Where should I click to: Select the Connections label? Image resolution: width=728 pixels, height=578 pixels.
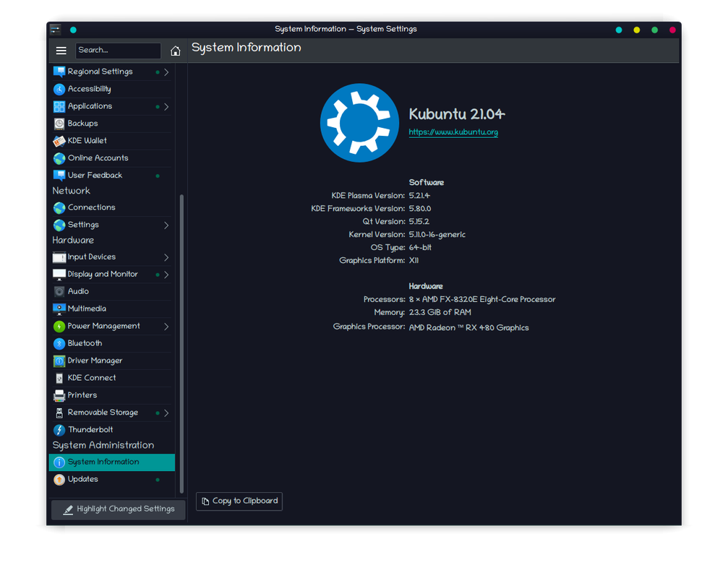pyautogui.click(x=92, y=207)
